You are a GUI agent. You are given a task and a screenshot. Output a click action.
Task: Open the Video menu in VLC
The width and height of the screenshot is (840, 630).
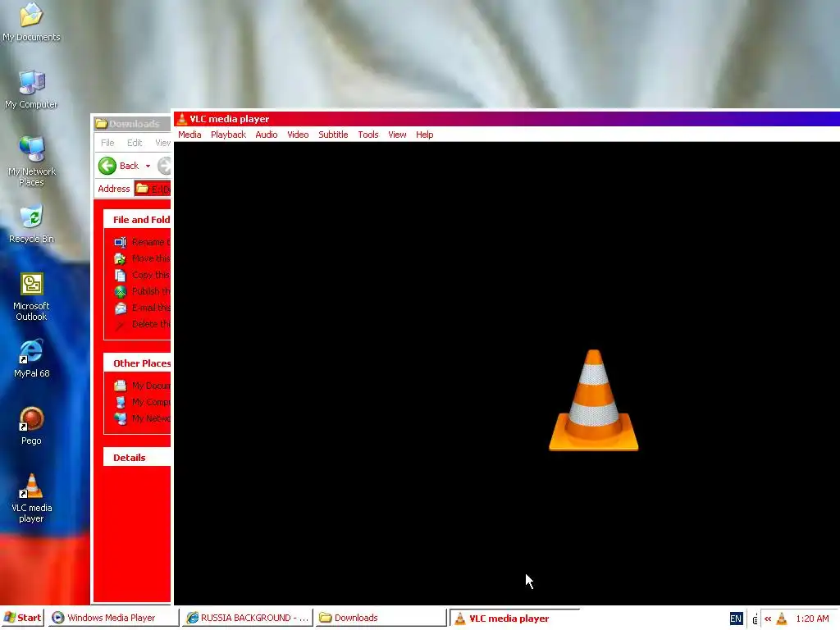[x=298, y=135]
